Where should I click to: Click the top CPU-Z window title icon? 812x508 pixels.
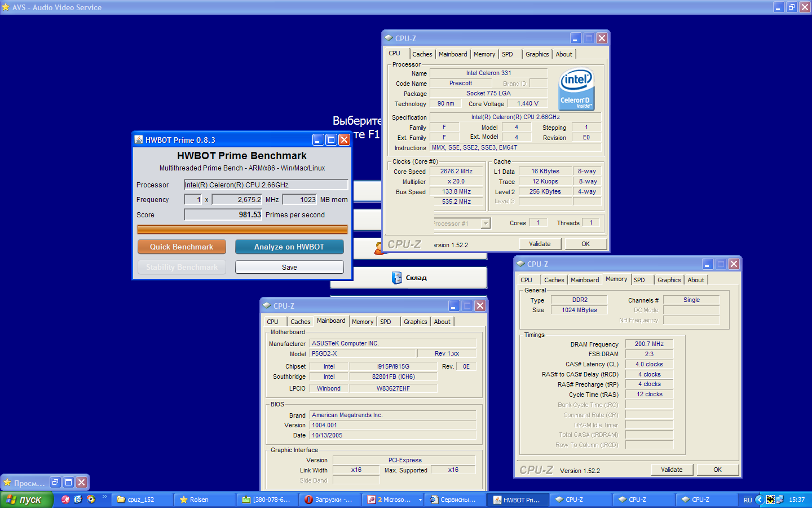pyautogui.click(x=389, y=38)
